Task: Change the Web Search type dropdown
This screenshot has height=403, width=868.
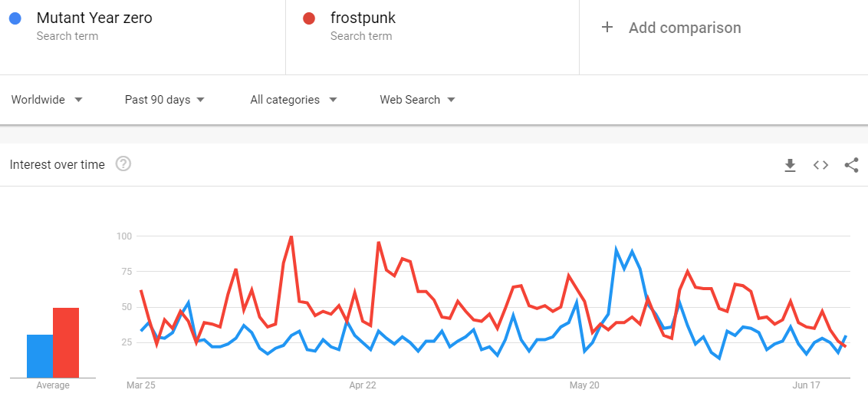Action: tap(417, 100)
